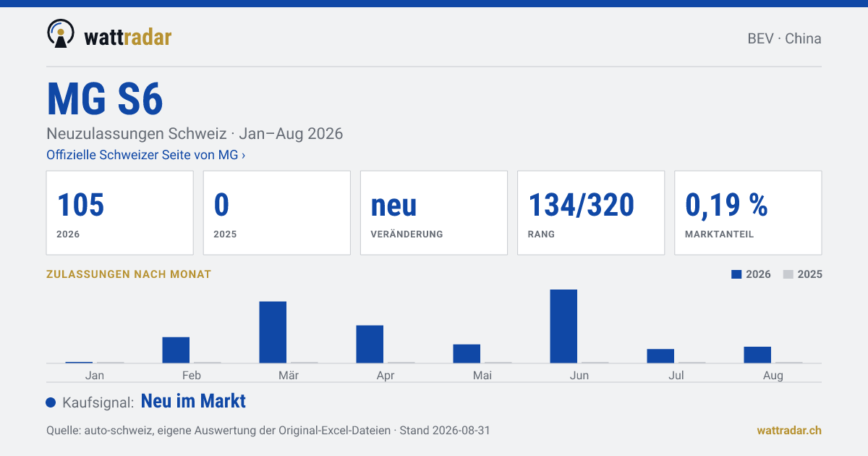Click the wattradar brand name

127,36
